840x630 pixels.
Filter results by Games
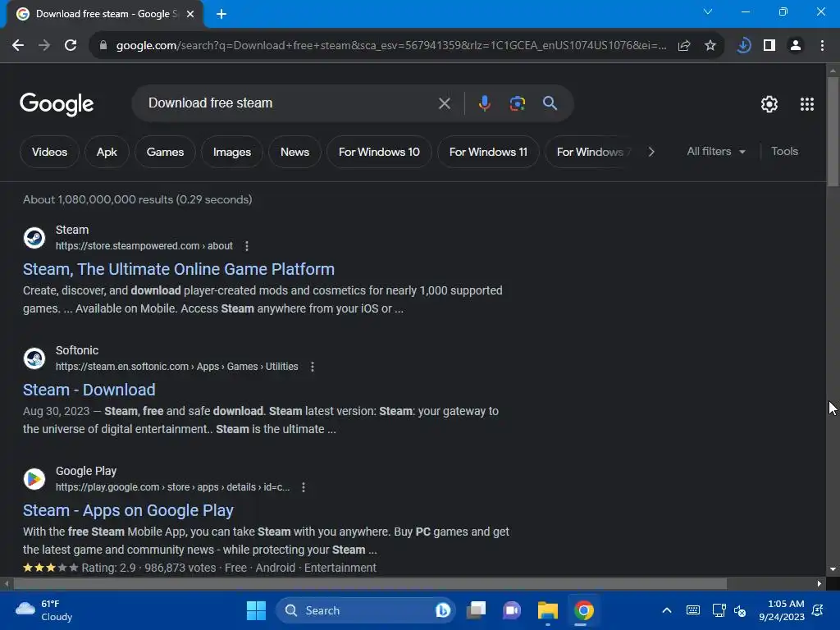(x=165, y=152)
